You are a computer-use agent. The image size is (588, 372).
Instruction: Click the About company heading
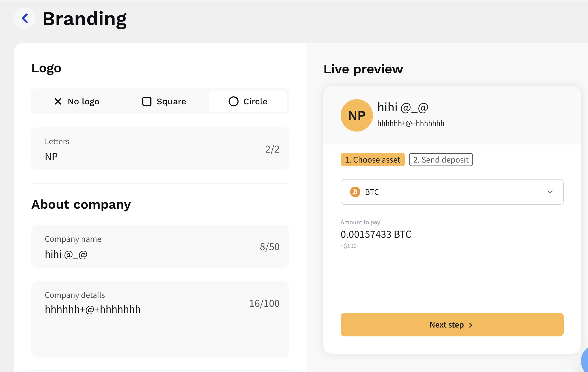[x=81, y=204]
